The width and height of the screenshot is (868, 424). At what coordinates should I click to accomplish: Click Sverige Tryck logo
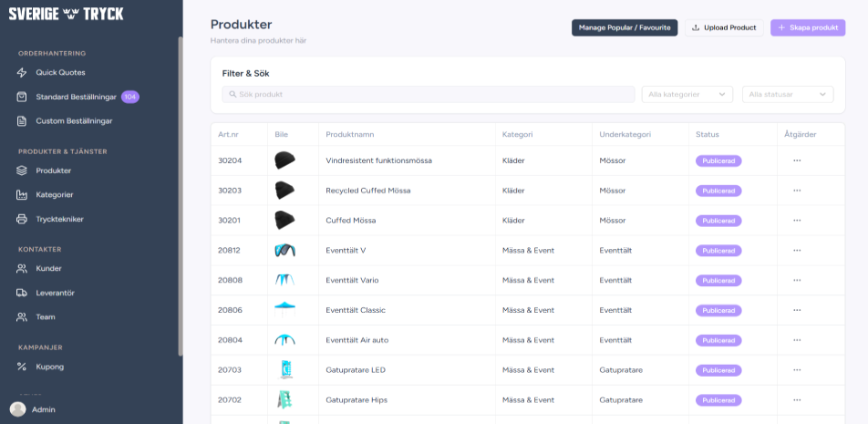66,14
